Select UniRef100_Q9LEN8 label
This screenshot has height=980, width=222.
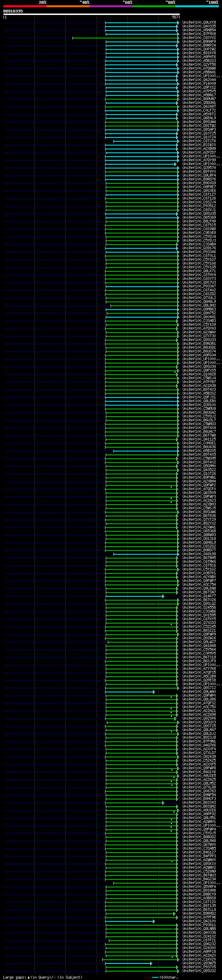pyautogui.click(x=199, y=588)
